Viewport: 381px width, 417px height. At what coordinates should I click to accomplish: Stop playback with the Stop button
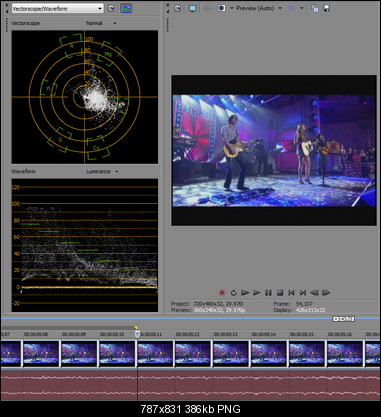(x=280, y=293)
